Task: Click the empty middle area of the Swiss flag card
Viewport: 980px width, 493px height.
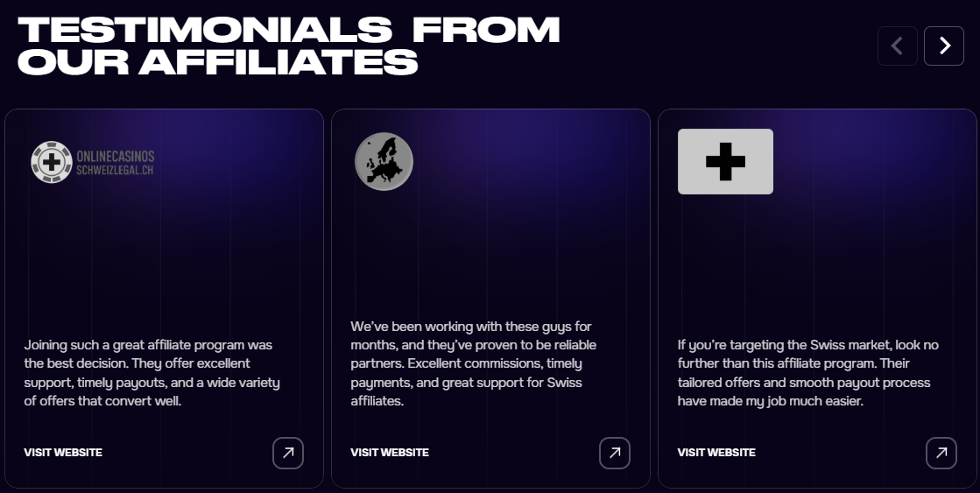Action: (x=817, y=263)
